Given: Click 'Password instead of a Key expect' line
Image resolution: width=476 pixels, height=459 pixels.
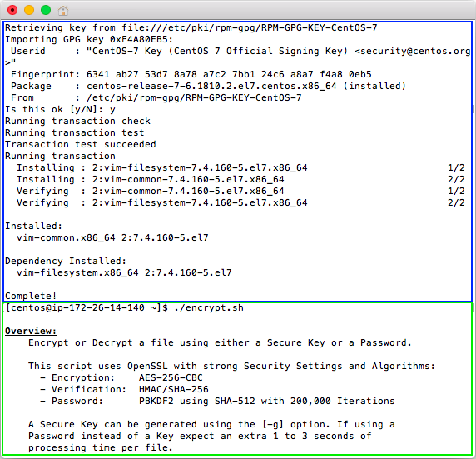Looking at the screenshot, I should (200, 436).
